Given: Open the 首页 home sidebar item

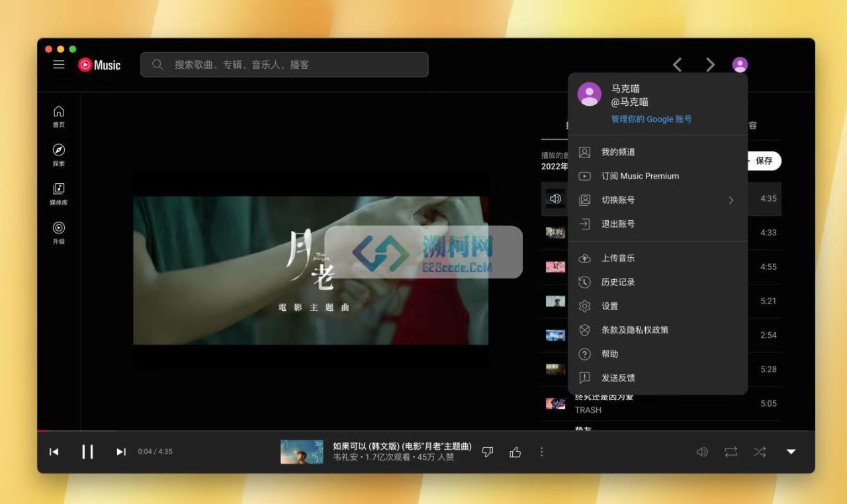Looking at the screenshot, I should pos(59,116).
